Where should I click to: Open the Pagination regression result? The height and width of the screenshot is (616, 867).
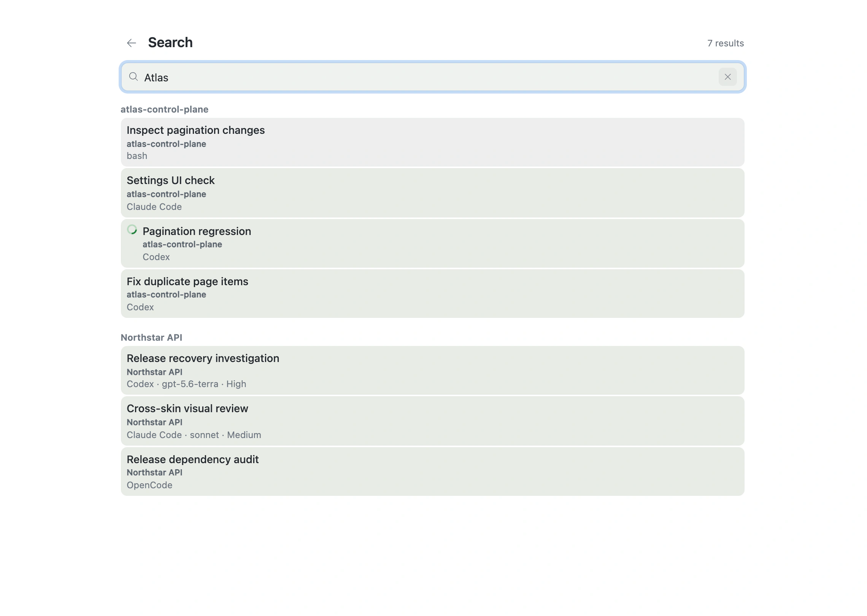coord(432,243)
